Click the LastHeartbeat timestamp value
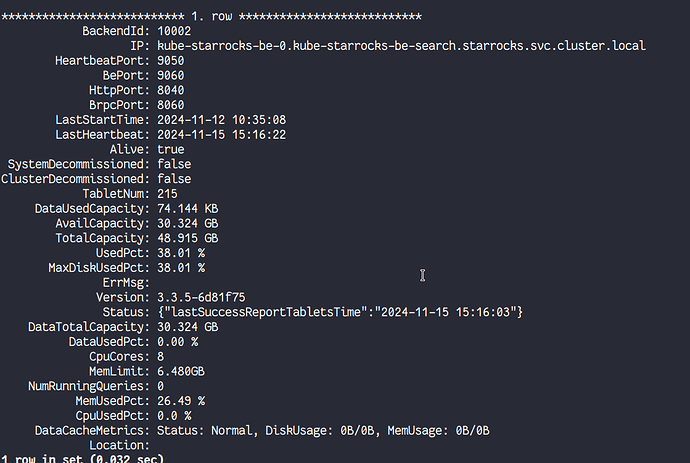The width and height of the screenshot is (690, 463). 221,135
